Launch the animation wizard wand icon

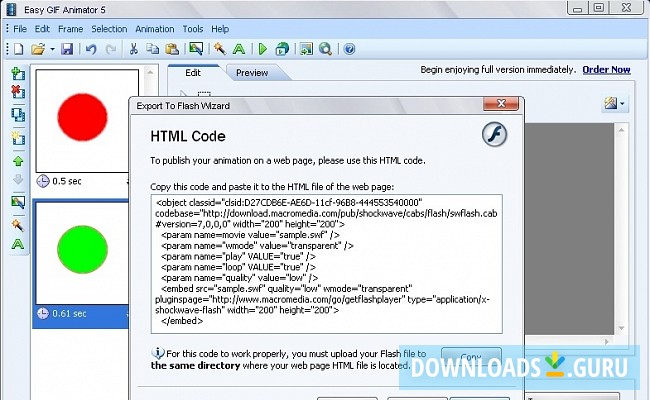point(220,49)
